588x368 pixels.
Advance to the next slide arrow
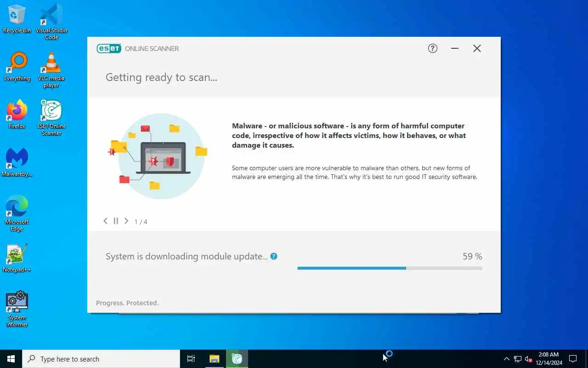tap(126, 221)
